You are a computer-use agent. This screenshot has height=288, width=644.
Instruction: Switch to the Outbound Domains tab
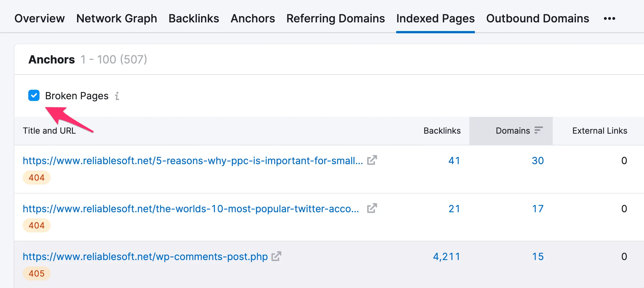coord(538,18)
